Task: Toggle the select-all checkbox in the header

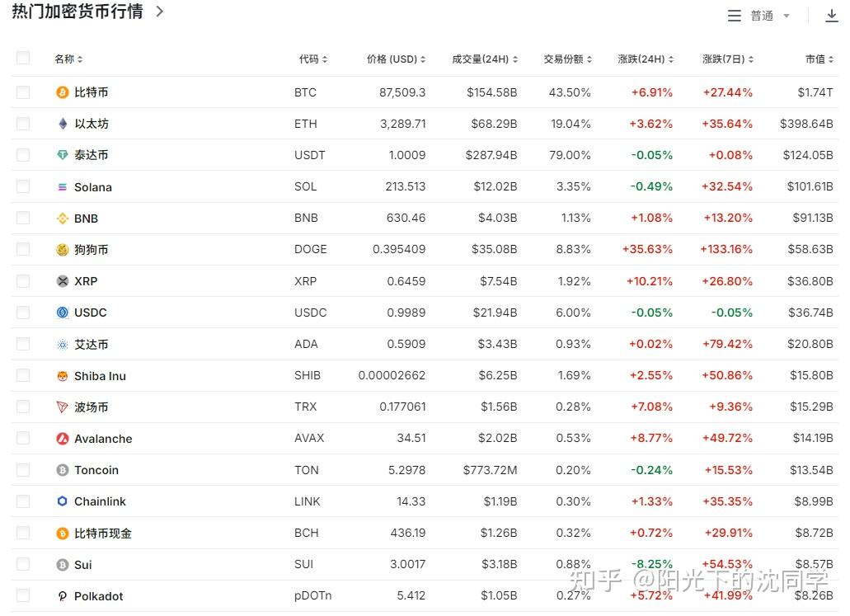Action: (23, 58)
